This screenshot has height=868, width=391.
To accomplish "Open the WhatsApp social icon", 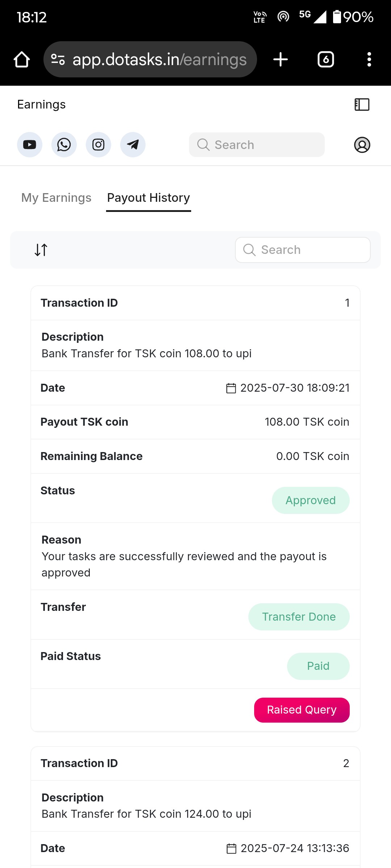I will point(64,145).
